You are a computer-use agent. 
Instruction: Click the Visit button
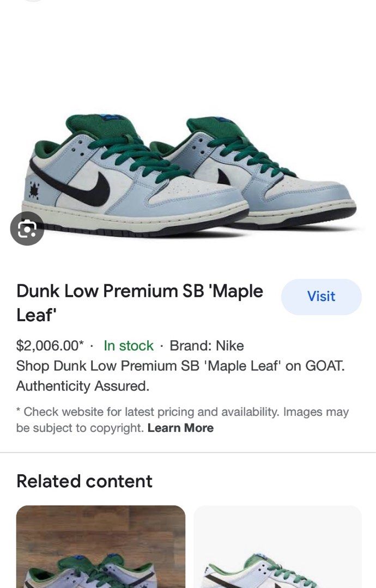coord(321,297)
